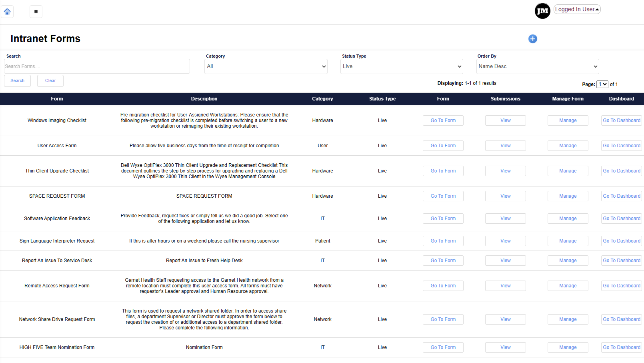
Task: Expand the Logged In User menu
Action: pos(577,9)
